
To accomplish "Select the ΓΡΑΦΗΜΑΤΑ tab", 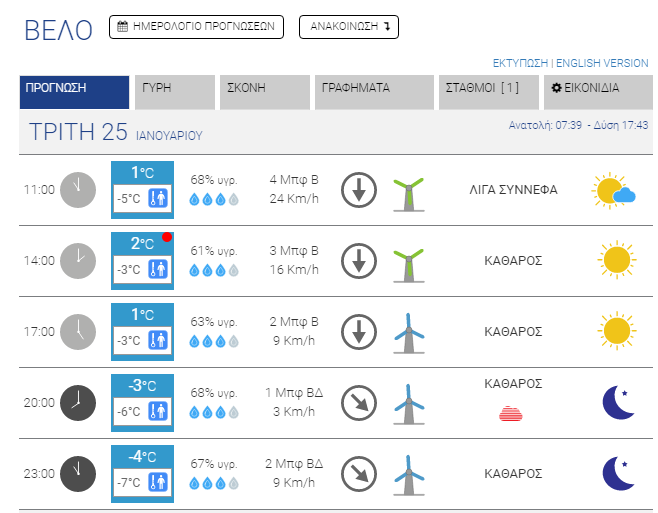I will tap(375, 88).
